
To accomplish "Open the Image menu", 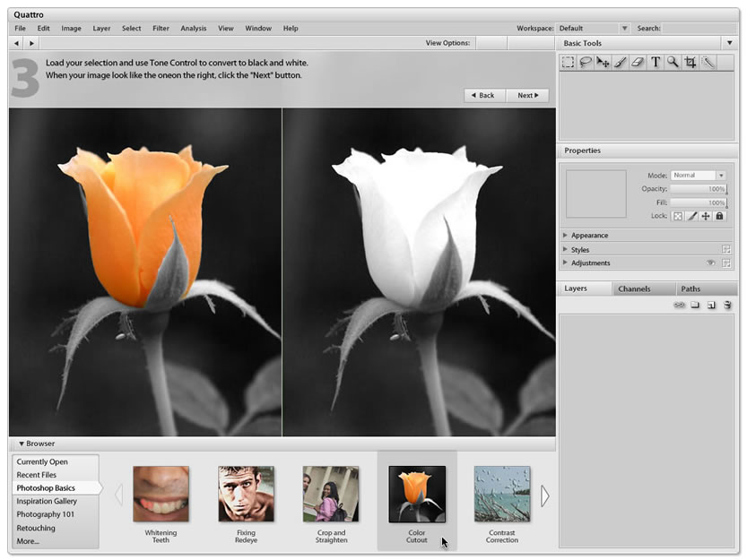I will coord(71,29).
